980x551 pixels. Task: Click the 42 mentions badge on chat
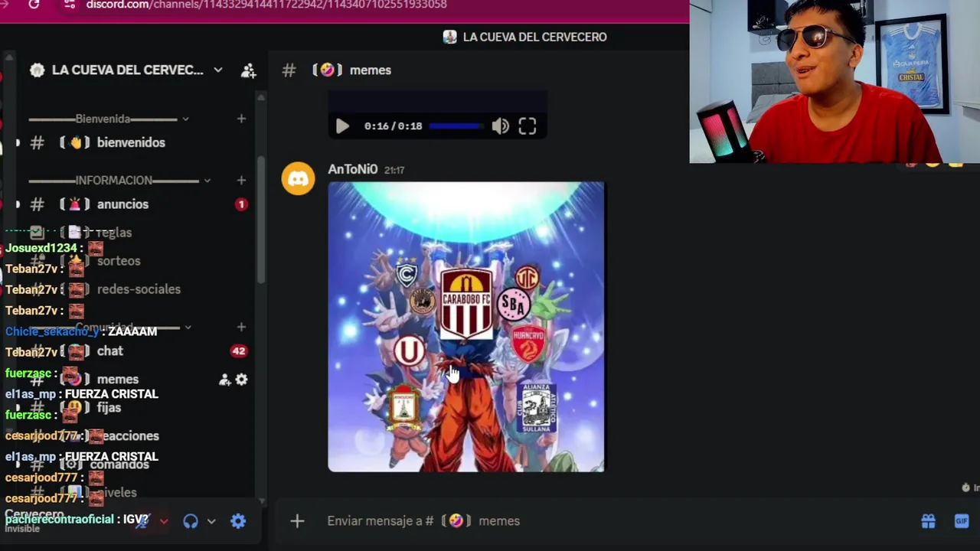click(x=239, y=351)
